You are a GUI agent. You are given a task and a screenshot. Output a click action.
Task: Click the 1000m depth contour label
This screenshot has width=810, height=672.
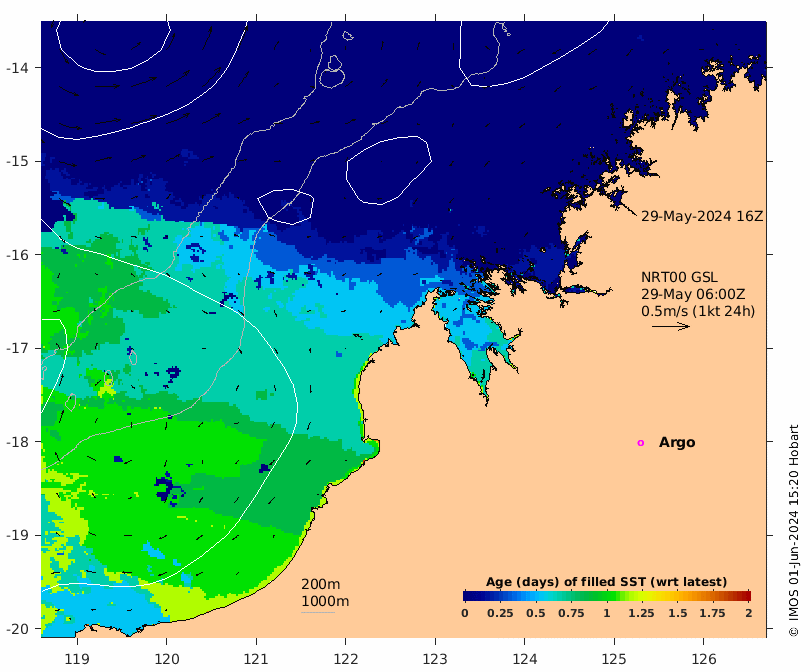[325, 601]
